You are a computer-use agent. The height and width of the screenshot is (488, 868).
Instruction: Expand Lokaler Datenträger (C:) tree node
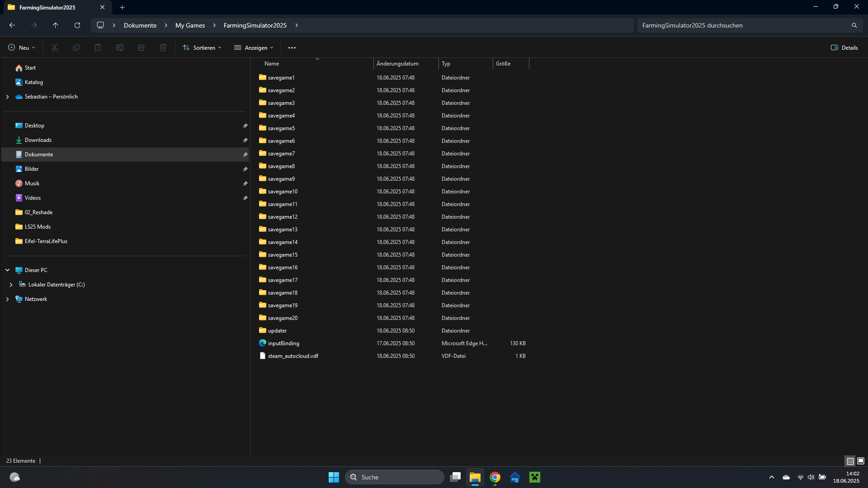11,285
